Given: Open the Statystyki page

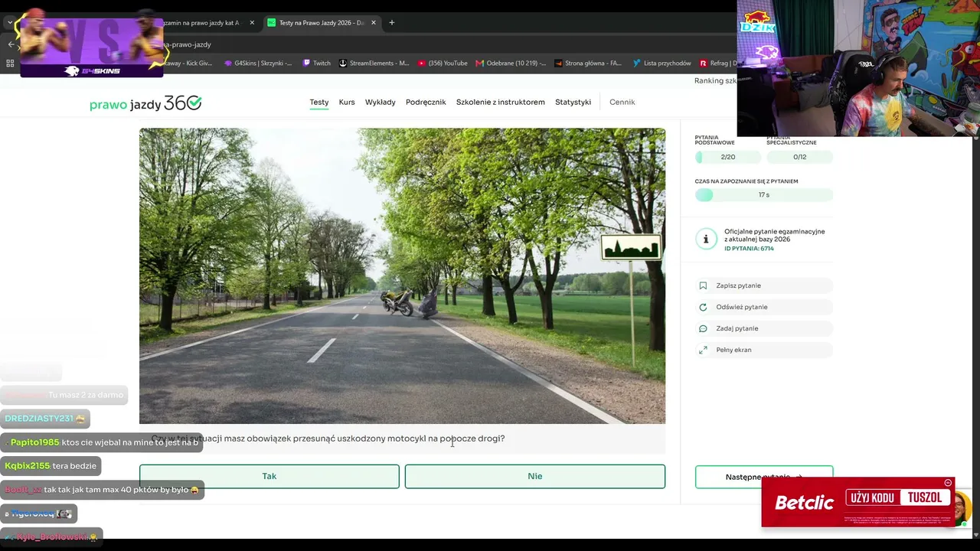Looking at the screenshot, I should (573, 102).
